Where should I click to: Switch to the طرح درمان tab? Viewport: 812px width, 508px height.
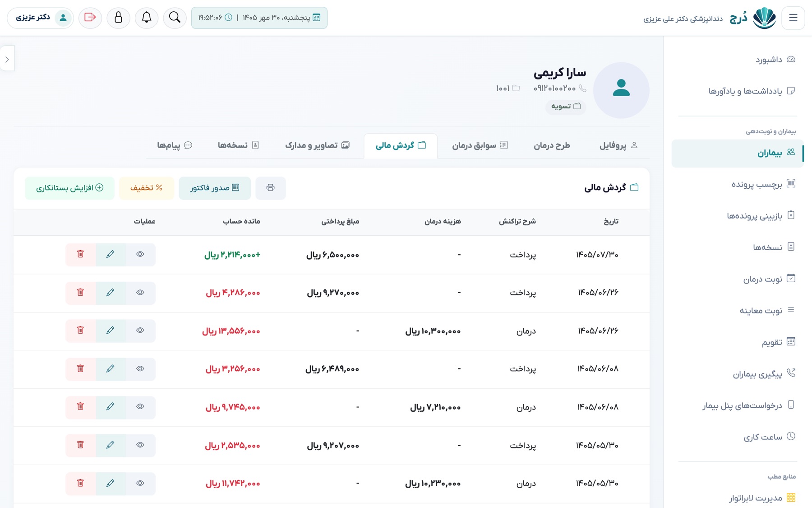(x=552, y=145)
